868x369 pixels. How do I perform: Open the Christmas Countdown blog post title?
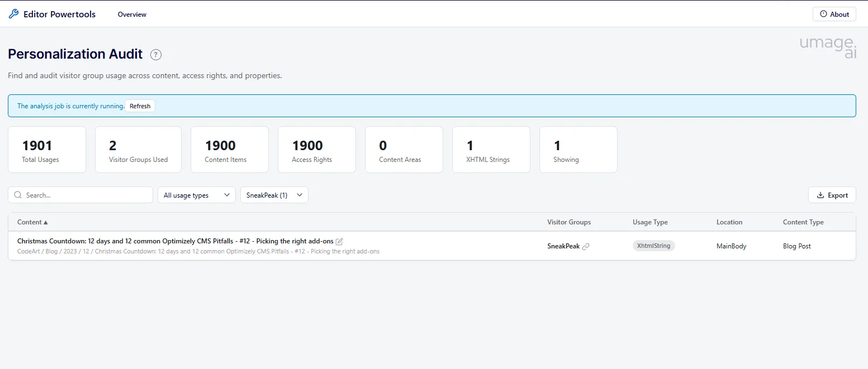[x=176, y=241]
